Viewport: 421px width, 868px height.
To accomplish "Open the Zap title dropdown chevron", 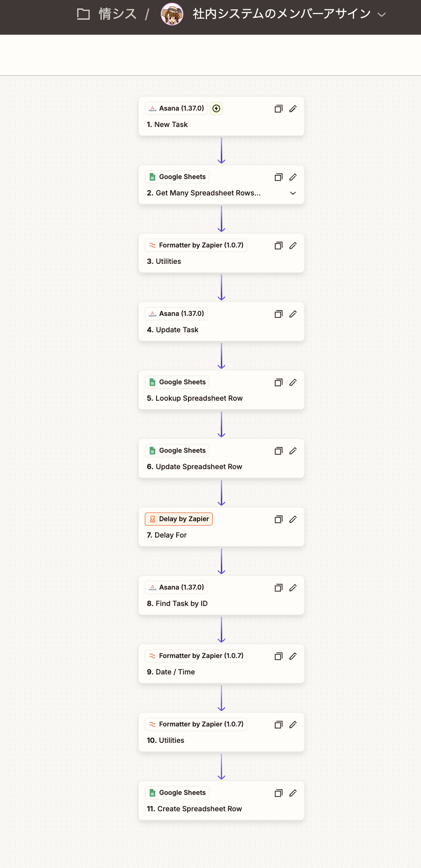I will (x=382, y=15).
